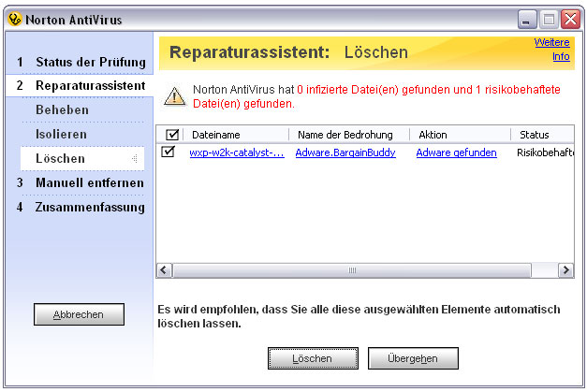The height and width of the screenshot is (392, 587).
Task: Toggle the select-all checkbox in table header
Action: [x=172, y=135]
